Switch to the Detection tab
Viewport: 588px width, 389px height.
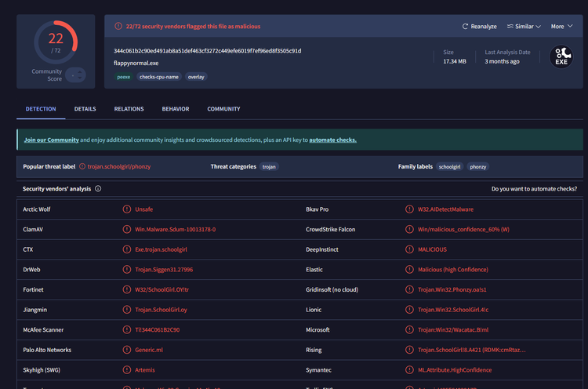point(41,109)
